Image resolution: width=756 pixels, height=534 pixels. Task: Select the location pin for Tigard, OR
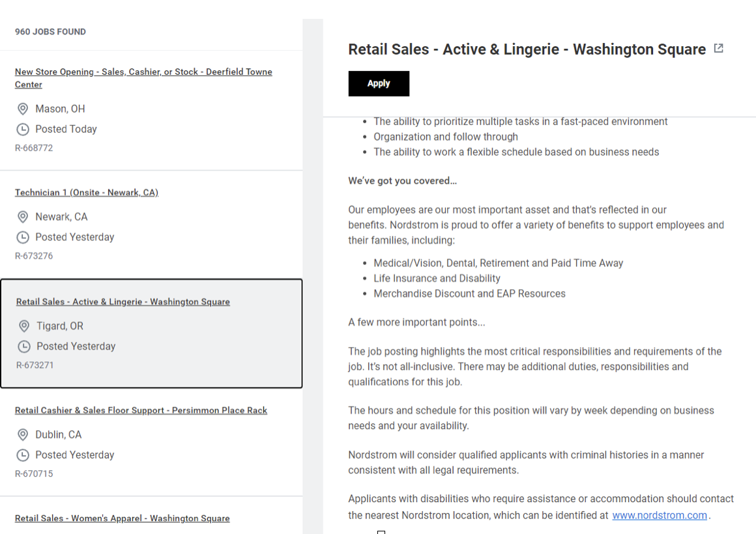click(23, 326)
